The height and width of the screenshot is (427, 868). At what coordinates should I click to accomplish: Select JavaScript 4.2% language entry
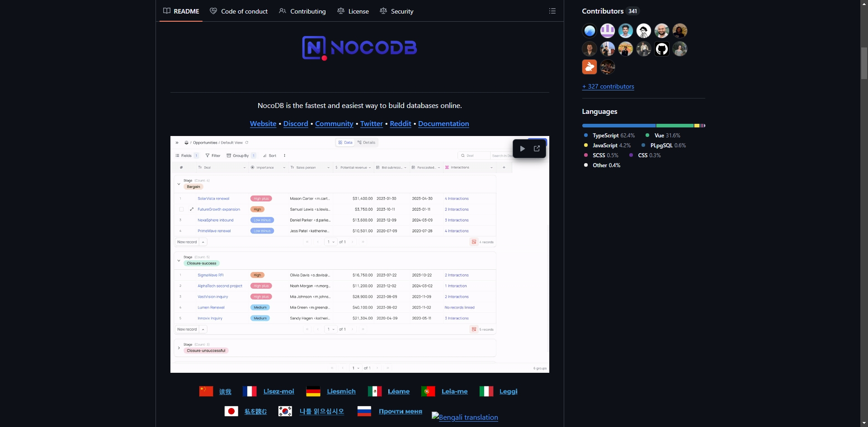(607, 145)
